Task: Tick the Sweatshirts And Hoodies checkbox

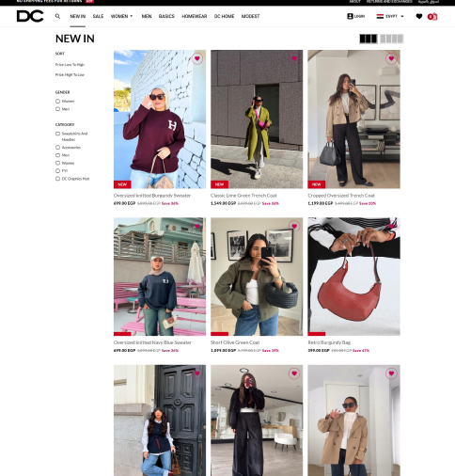Action: coord(57,134)
